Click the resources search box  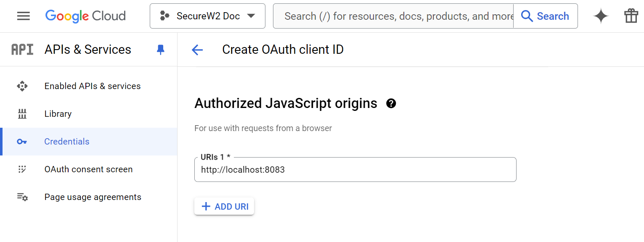pos(393,16)
